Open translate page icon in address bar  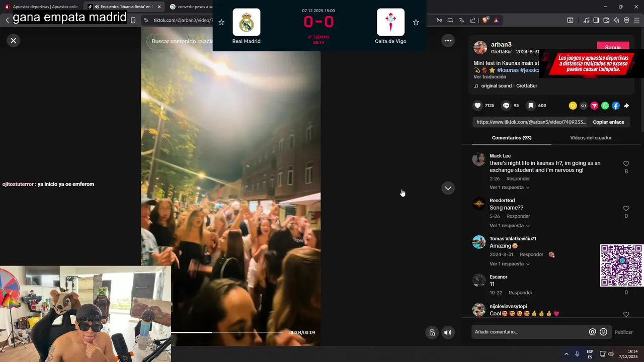pos(461,20)
